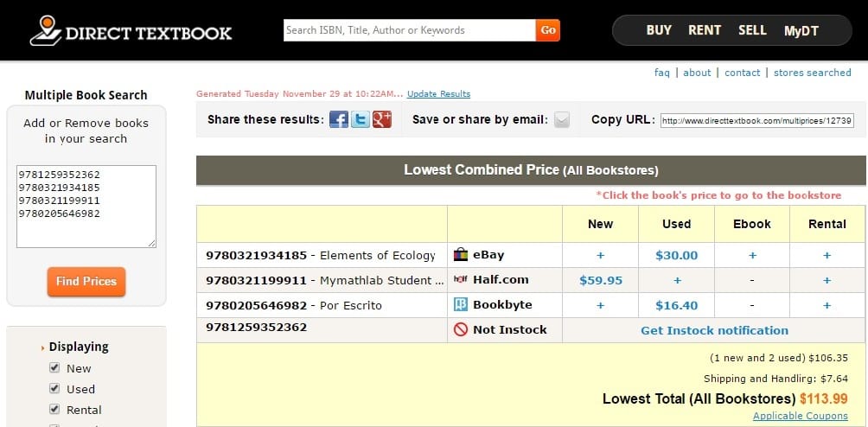Click the Half.com store icon
Screen dimensions: 868x427
(462, 280)
